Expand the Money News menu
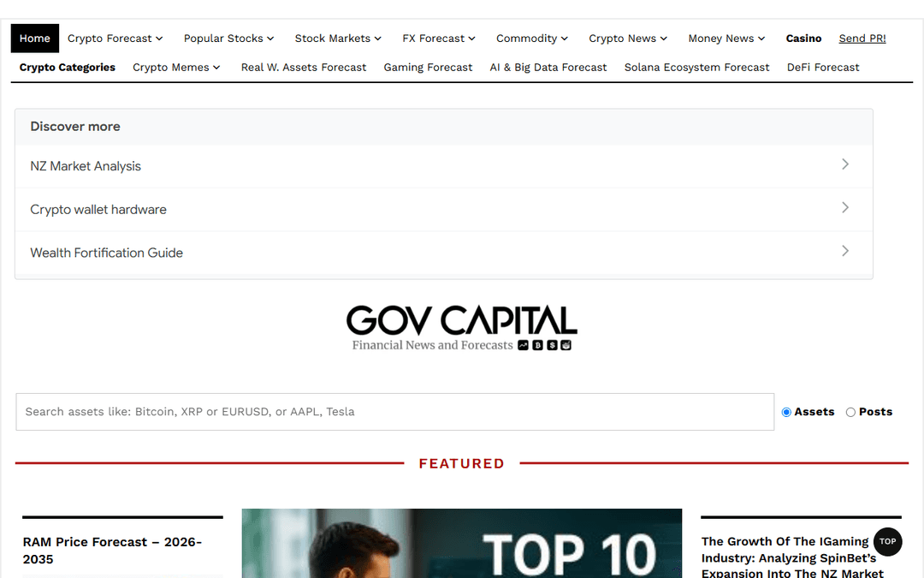This screenshot has width=924, height=578. [x=726, y=39]
